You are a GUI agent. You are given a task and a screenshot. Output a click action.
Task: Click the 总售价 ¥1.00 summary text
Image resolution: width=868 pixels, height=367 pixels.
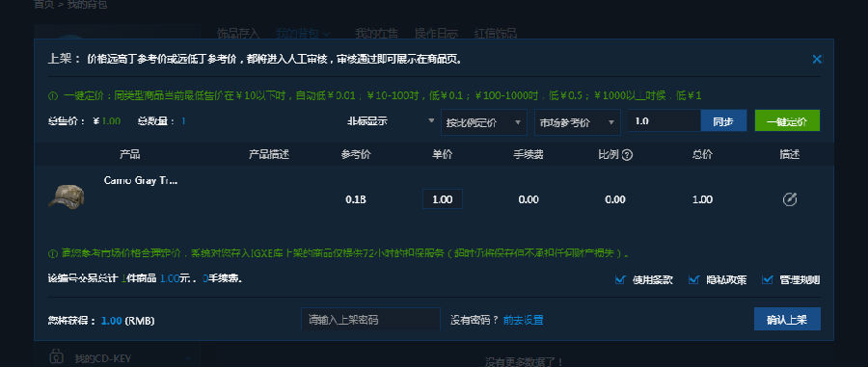point(84,121)
